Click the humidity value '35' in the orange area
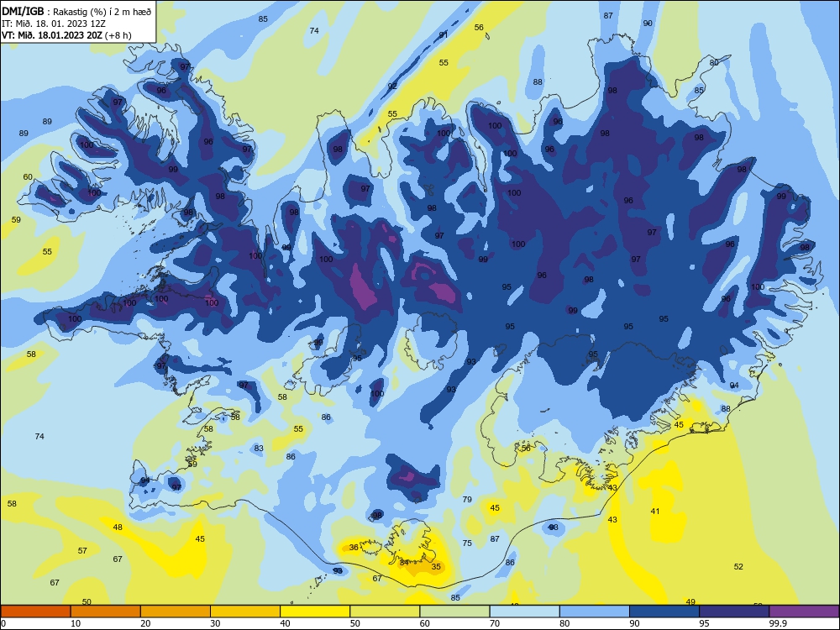This screenshot has height=630, width=840. 436,566
